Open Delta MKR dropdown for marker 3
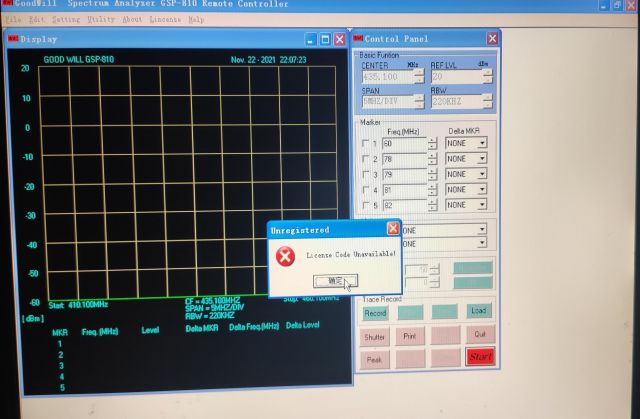Viewport: 640px width, 419px height. pos(482,174)
